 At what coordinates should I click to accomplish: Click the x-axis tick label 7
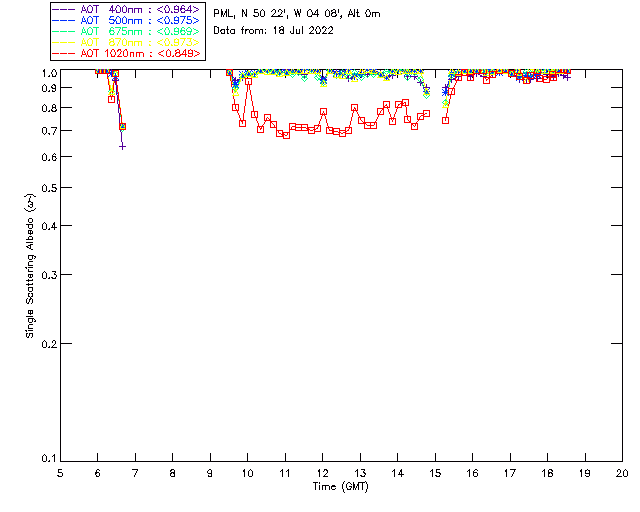[x=135, y=473]
